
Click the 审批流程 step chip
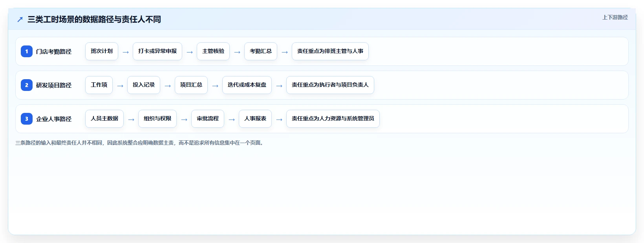[x=208, y=119]
